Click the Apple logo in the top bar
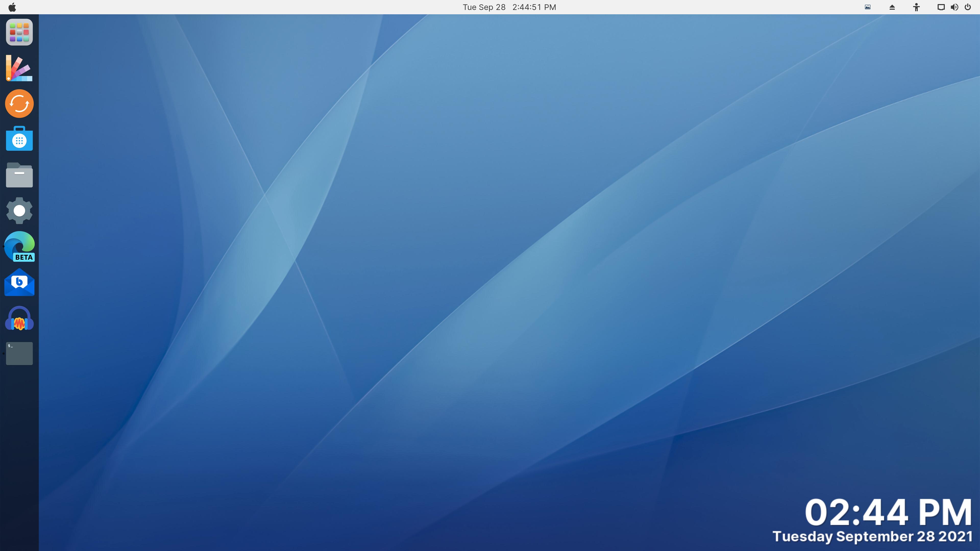The height and width of the screenshot is (551, 980). (x=12, y=7)
